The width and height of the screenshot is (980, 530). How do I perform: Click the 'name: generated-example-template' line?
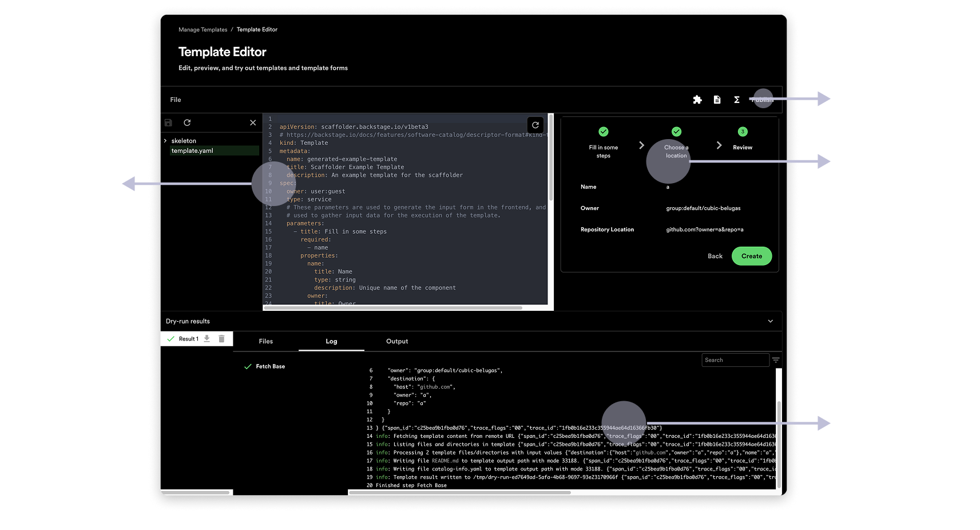342,159
